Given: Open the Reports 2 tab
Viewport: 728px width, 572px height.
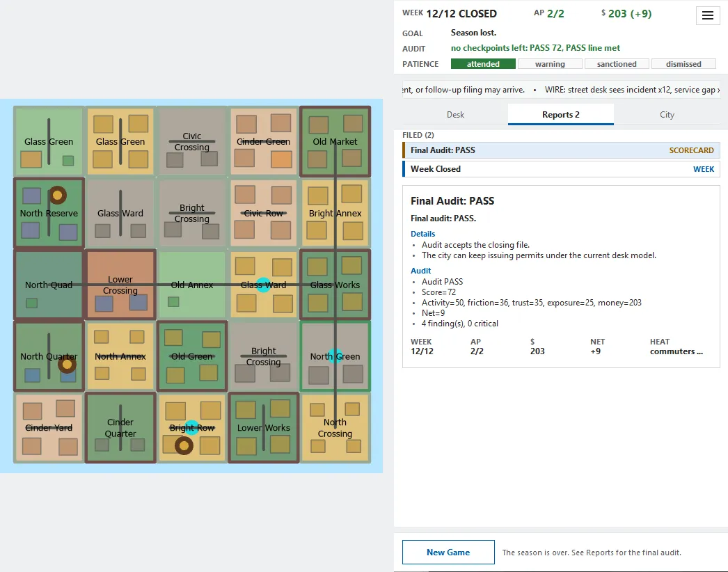Looking at the screenshot, I should coord(561,115).
